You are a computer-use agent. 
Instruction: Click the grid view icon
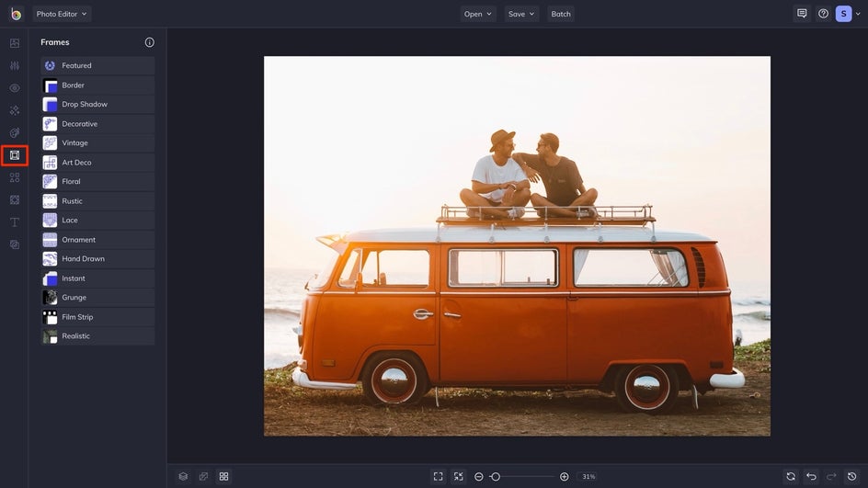pyautogui.click(x=223, y=476)
